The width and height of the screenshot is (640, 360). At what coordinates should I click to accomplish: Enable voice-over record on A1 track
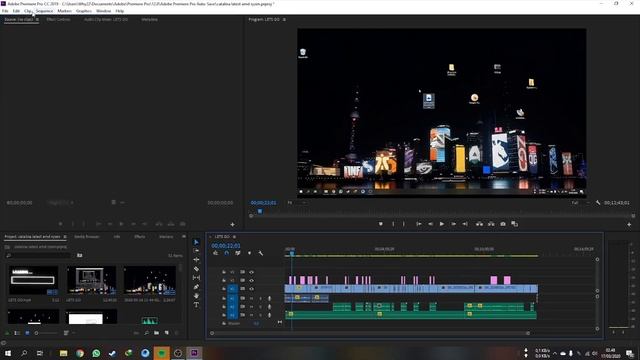[269, 298]
